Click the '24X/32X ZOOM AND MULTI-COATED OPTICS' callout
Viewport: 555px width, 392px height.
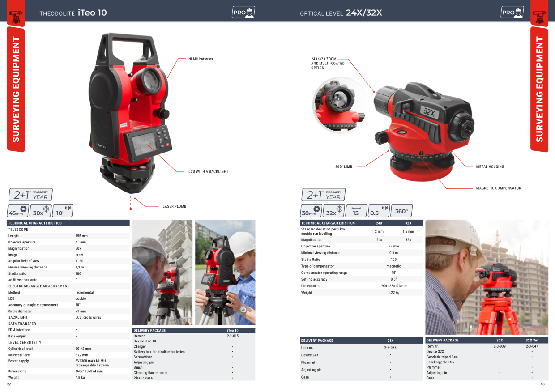(328, 63)
